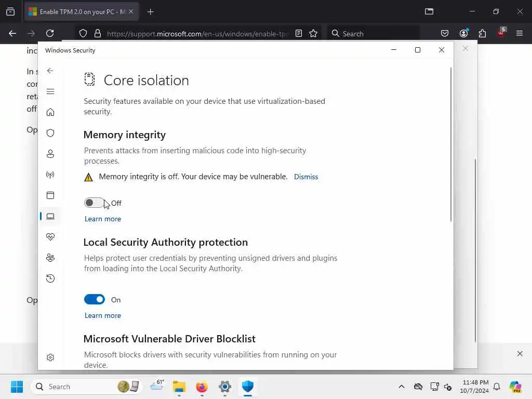Dismiss the Memory integrity warning
Screen dimensions: 532x399
(305, 177)
